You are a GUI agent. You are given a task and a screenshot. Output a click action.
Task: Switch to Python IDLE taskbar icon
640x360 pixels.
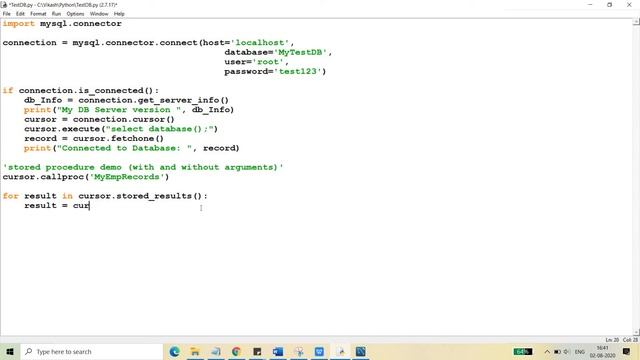pyautogui.click(x=340, y=351)
